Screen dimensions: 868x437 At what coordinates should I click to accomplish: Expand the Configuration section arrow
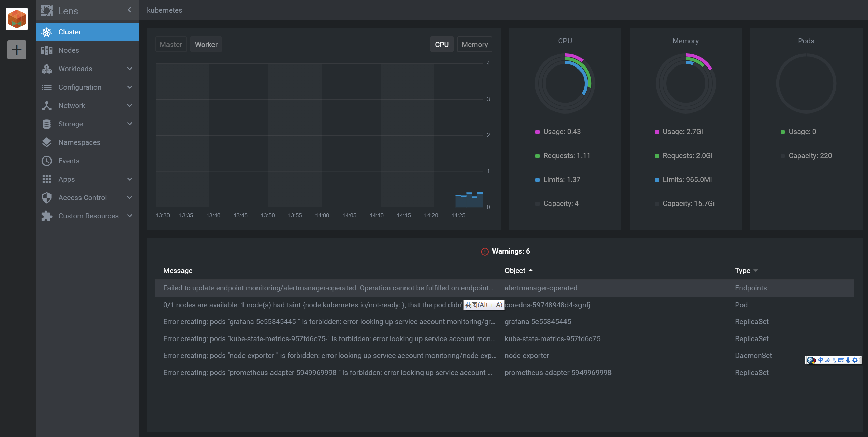point(130,87)
